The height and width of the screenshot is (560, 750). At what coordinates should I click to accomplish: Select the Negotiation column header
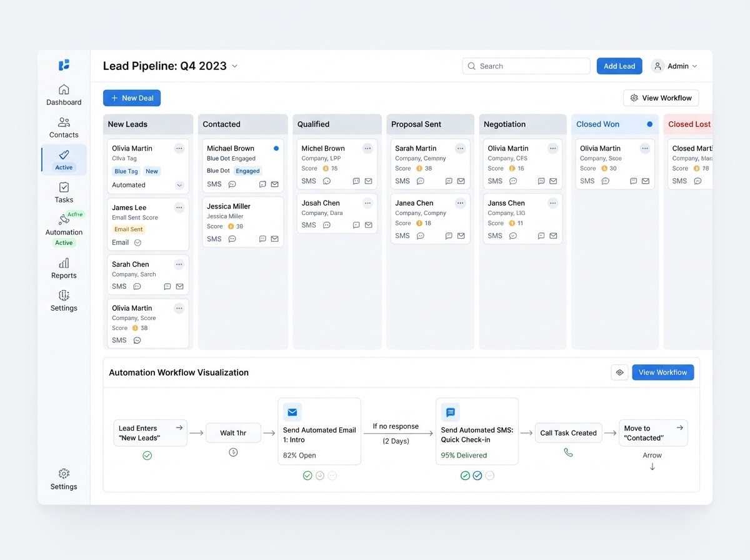(x=522, y=124)
